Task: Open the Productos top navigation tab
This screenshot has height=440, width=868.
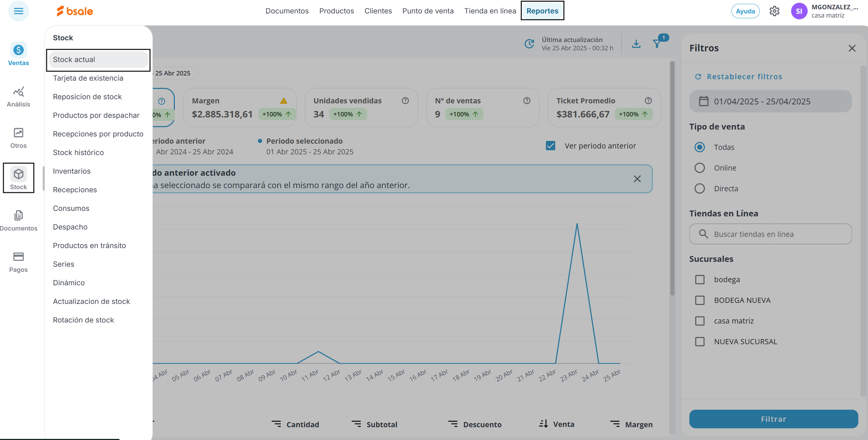Action: click(337, 11)
